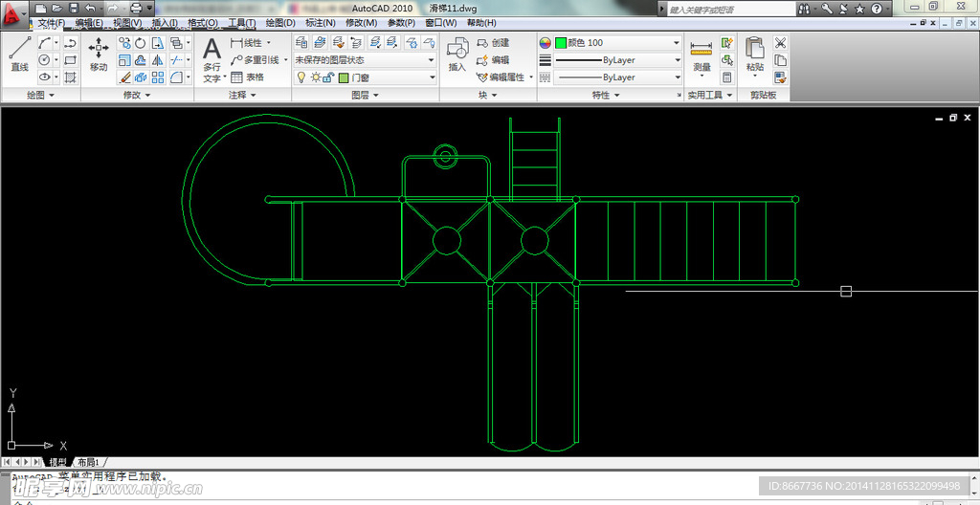This screenshot has width=980, height=505.
Task: Open the object color dropdown 颜色 100
Action: (617, 43)
